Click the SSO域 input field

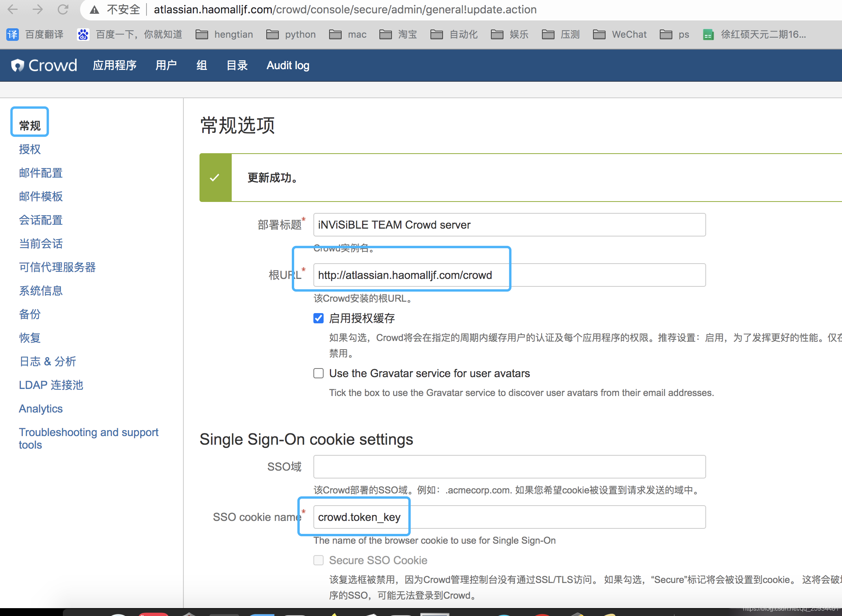click(509, 467)
